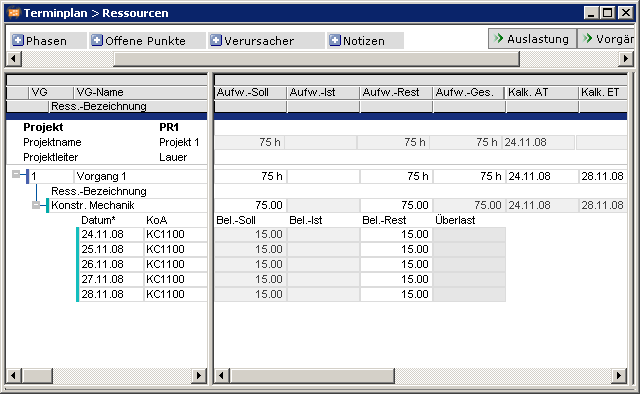Select the Aufw.-Ges. column header

pos(469,92)
